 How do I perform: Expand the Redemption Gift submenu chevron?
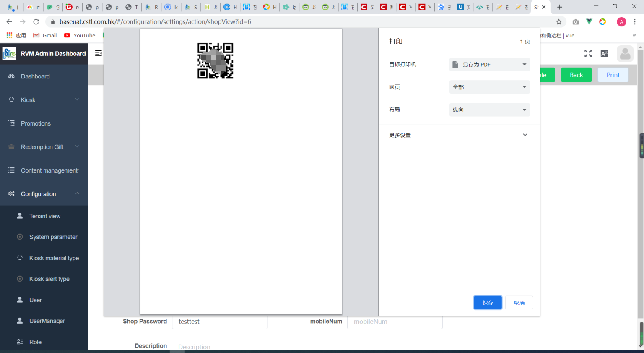tap(77, 146)
